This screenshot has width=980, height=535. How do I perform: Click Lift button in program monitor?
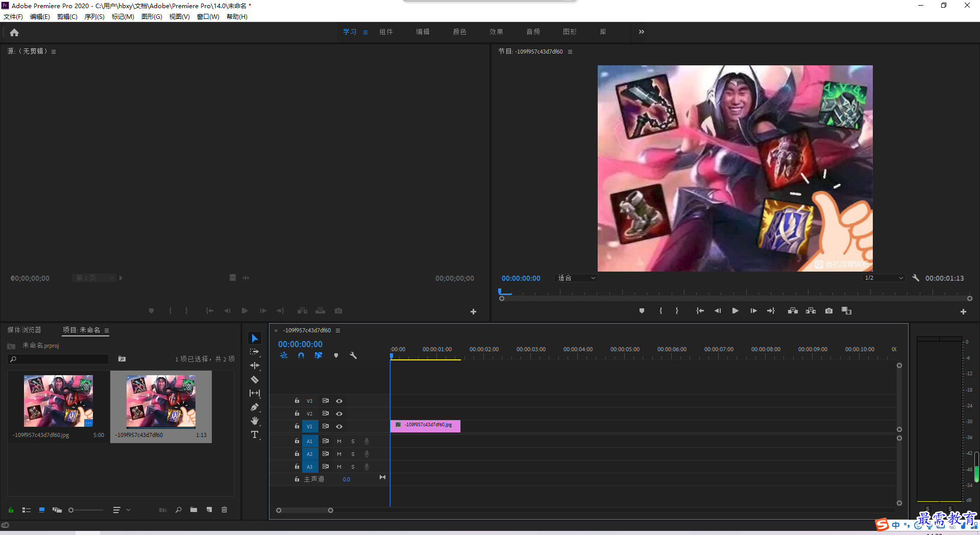coord(793,310)
